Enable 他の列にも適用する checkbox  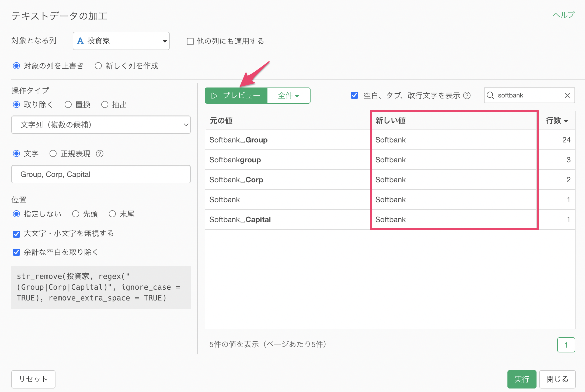[190, 41]
